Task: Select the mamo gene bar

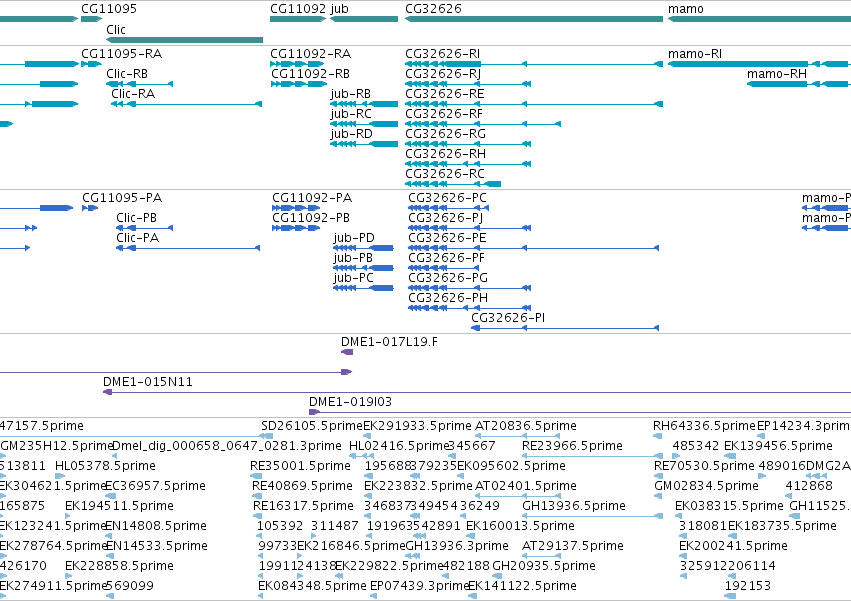Action: (x=759, y=19)
